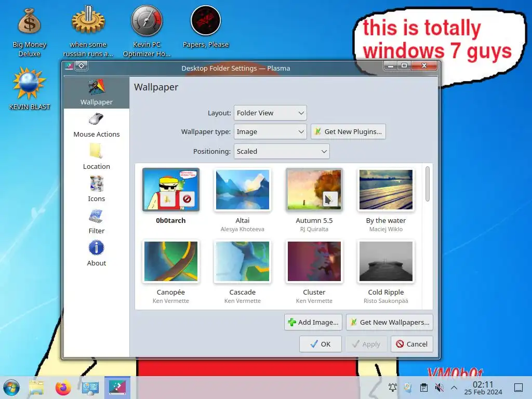
Task: Click author name Risto Saukonpää
Action: pyautogui.click(x=386, y=301)
